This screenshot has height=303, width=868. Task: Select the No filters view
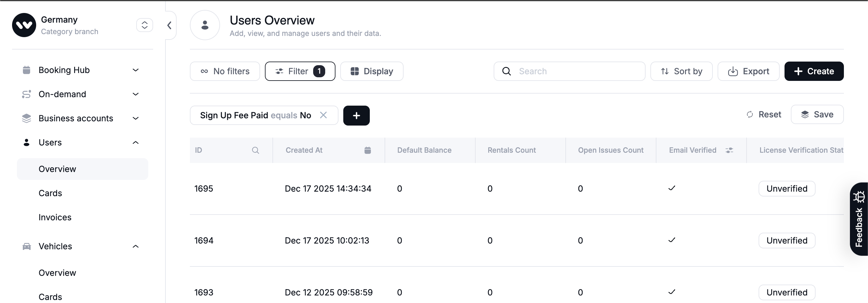click(225, 71)
